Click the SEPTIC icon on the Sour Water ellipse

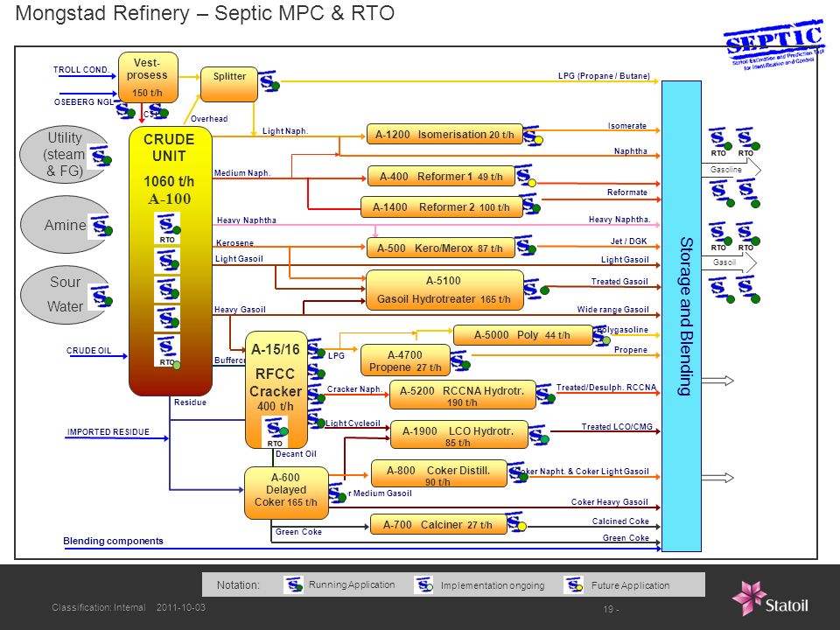pyautogui.click(x=101, y=296)
